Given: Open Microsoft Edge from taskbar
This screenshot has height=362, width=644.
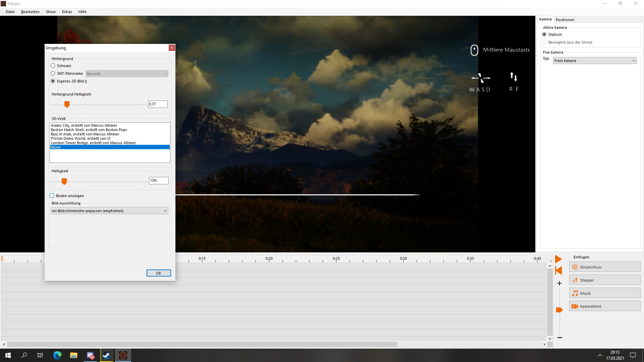Looking at the screenshot, I should click(x=57, y=355).
